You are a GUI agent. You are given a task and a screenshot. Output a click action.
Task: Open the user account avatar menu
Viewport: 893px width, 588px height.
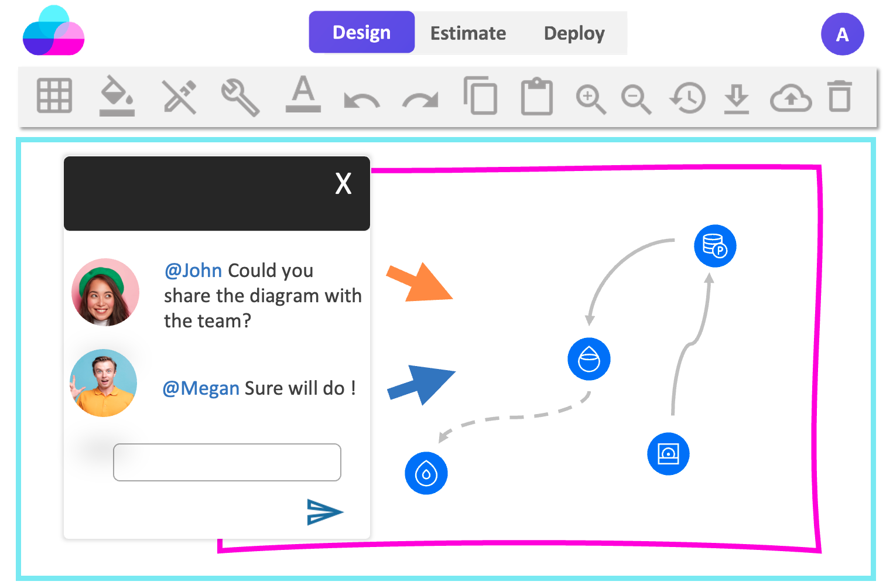coord(842,34)
